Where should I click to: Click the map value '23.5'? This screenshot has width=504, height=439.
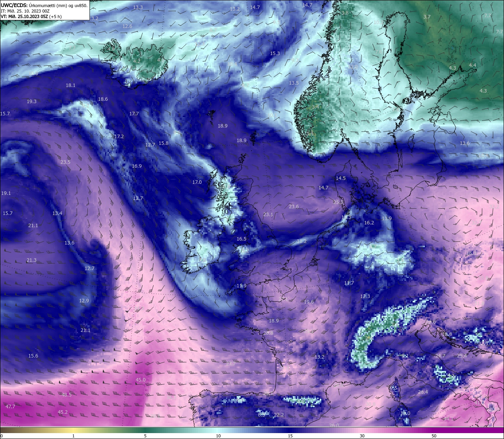pos(65,162)
